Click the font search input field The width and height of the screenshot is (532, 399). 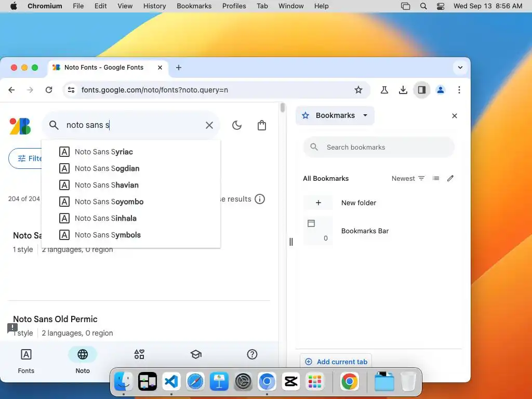coord(134,125)
